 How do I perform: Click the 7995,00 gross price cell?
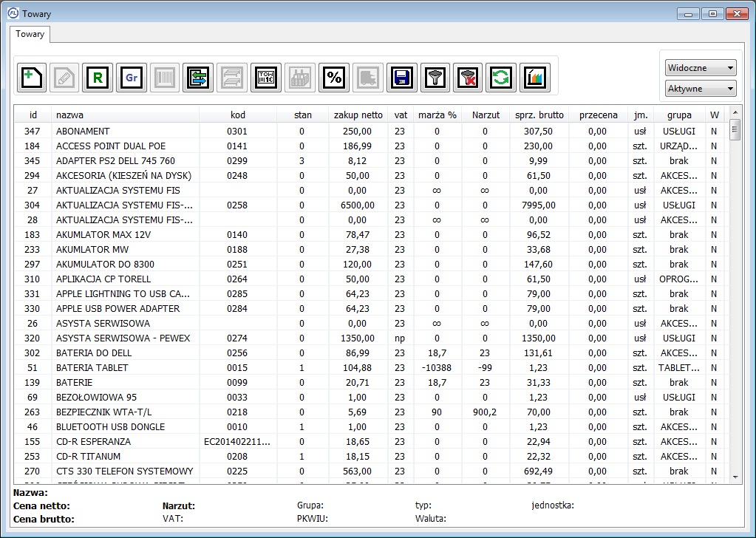(539, 205)
